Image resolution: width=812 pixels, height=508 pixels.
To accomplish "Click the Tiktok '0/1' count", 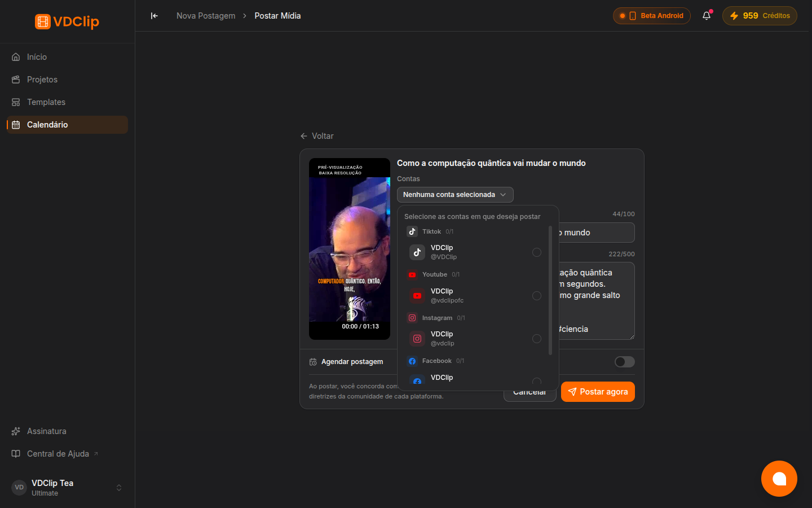I will click(449, 231).
